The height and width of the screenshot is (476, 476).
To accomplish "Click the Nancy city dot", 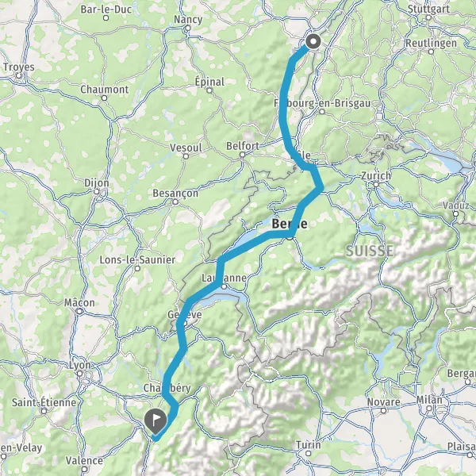I will (x=188, y=29).
